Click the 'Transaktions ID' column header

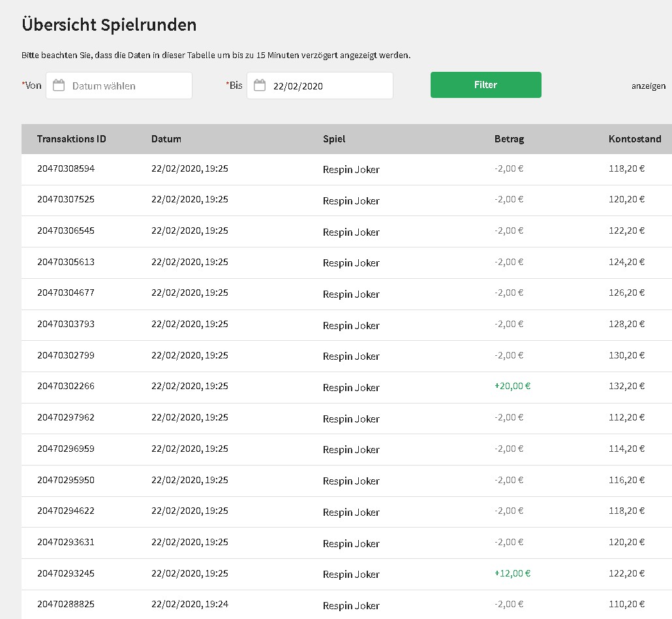[x=72, y=139]
